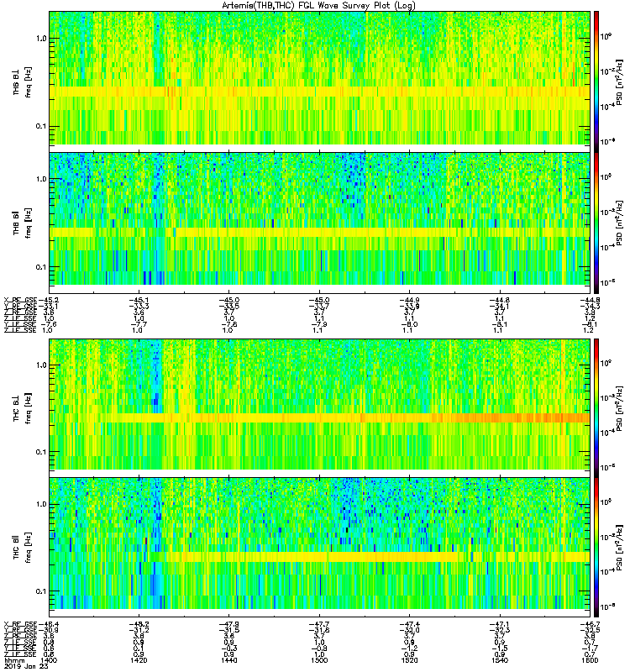This screenshot has width=630, height=672.
Task: Click the '1540' time label
Action: [500, 660]
